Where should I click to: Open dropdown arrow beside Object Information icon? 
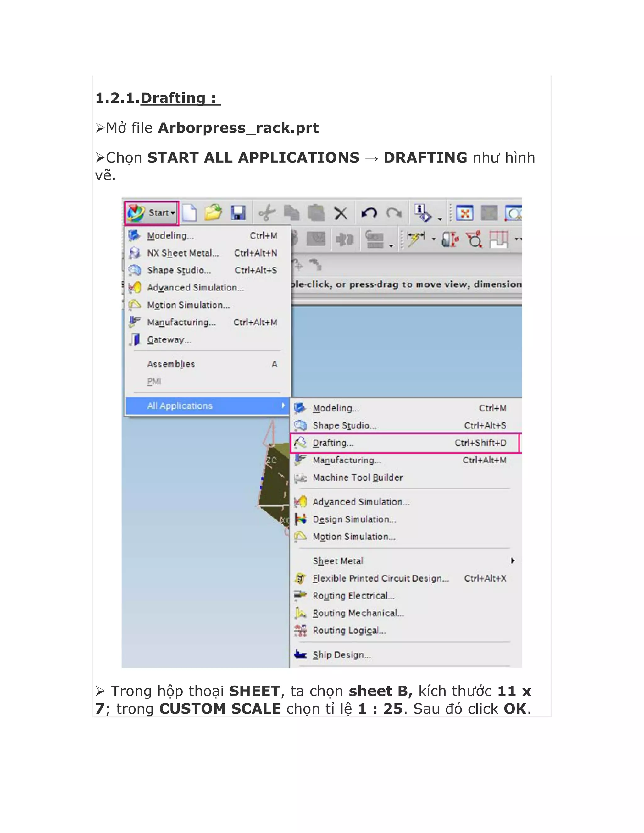[440, 219]
